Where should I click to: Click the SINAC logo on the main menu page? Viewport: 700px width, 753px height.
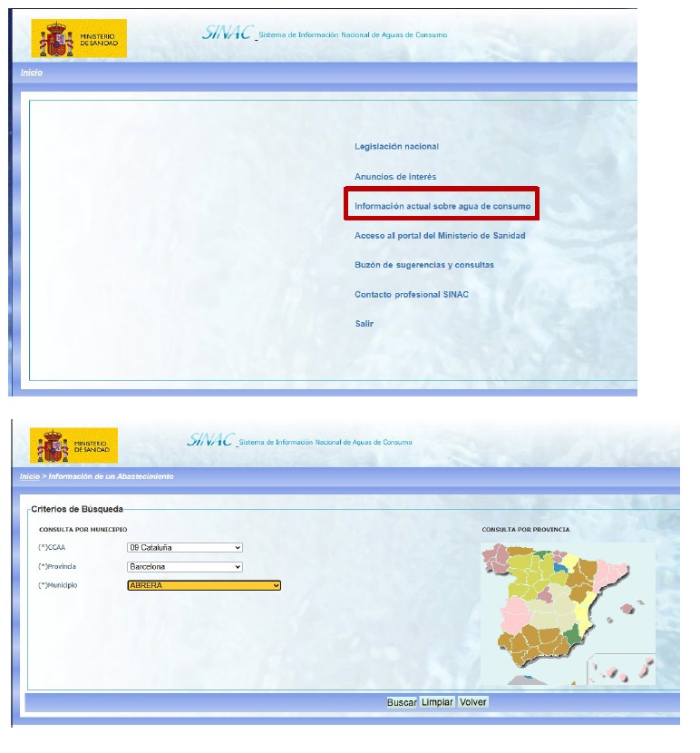pos(227,34)
